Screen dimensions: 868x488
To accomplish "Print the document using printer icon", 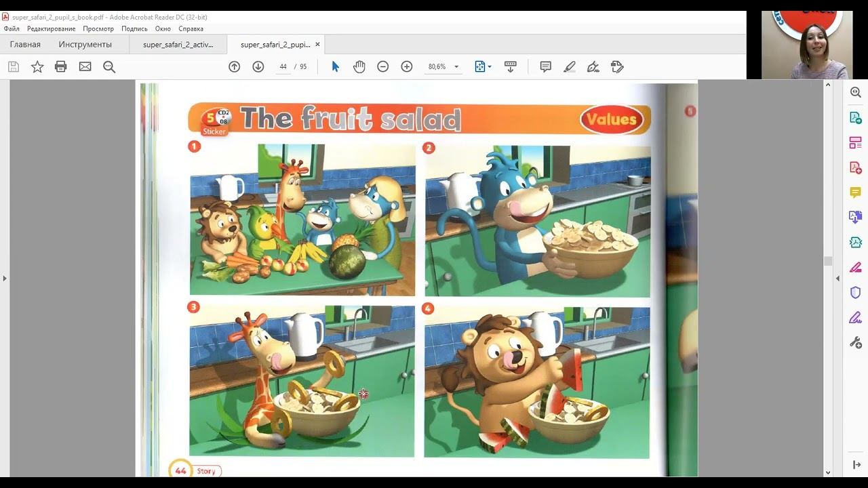I will [61, 66].
